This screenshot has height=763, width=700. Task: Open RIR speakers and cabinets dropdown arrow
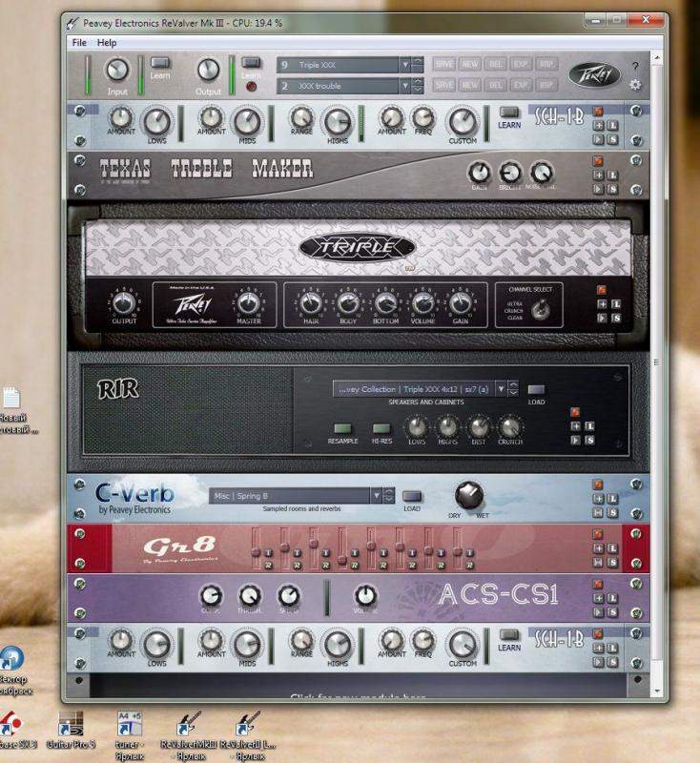[501, 389]
